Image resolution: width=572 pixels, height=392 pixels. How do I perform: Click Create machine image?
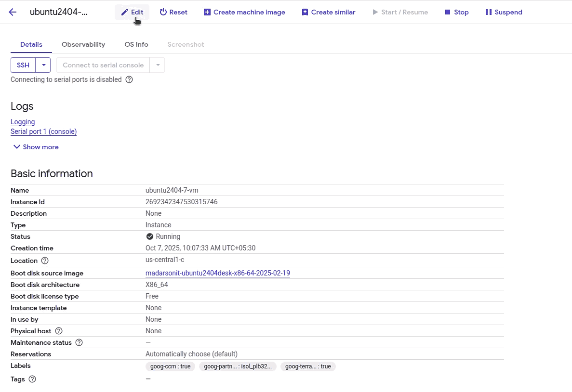(x=244, y=12)
